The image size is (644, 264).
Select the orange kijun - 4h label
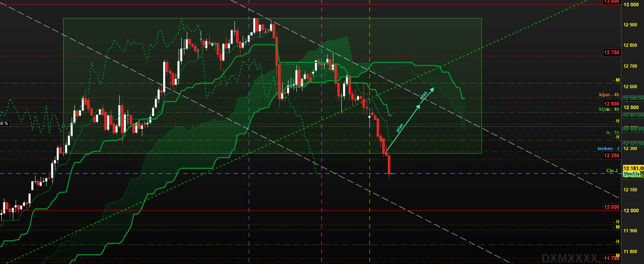pos(609,94)
